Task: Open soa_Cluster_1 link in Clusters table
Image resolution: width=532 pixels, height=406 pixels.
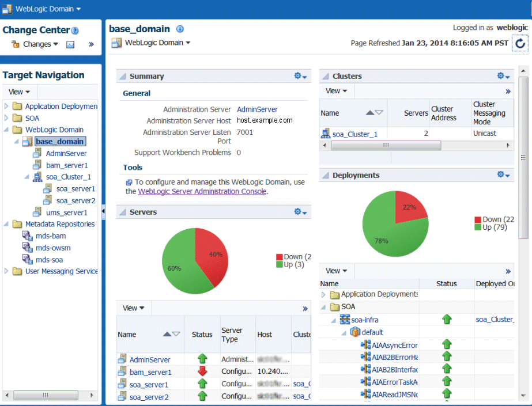Action: click(x=355, y=134)
